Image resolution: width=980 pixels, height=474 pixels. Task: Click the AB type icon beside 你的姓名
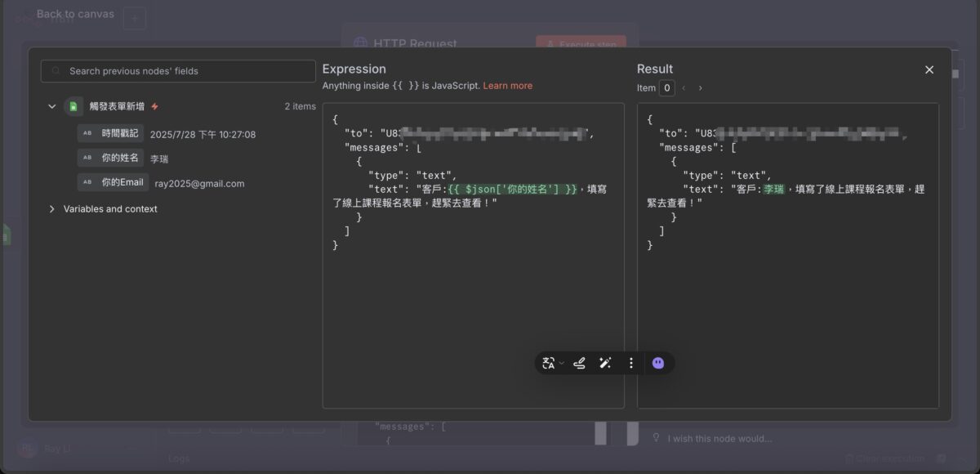point(87,158)
